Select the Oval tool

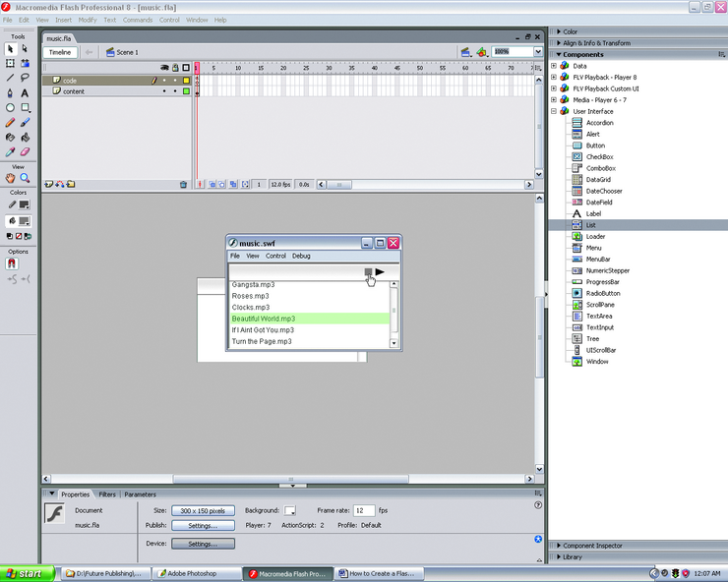tap(10, 108)
